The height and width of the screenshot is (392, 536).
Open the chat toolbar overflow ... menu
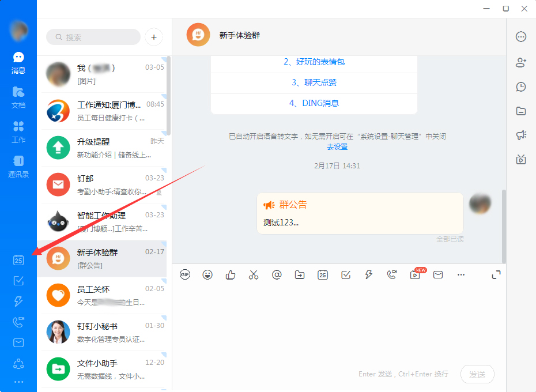click(x=461, y=275)
